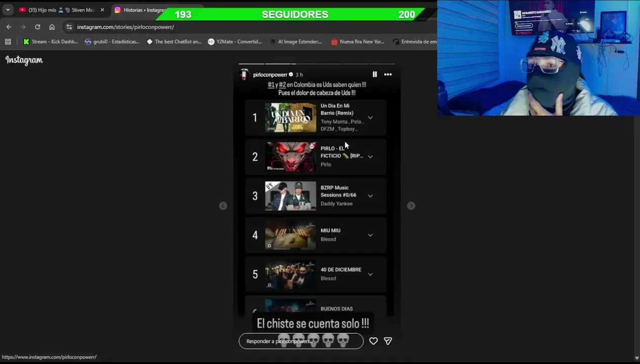640x364 pixels.
Task: Click the BZRP Music Sessions thumbnail
Action: (291, 196)
